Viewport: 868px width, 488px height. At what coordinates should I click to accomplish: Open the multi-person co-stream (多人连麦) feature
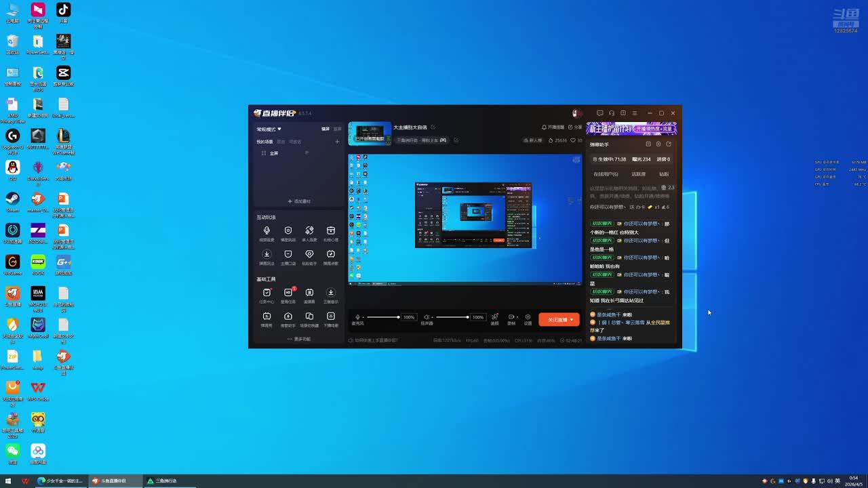(309, 231)
